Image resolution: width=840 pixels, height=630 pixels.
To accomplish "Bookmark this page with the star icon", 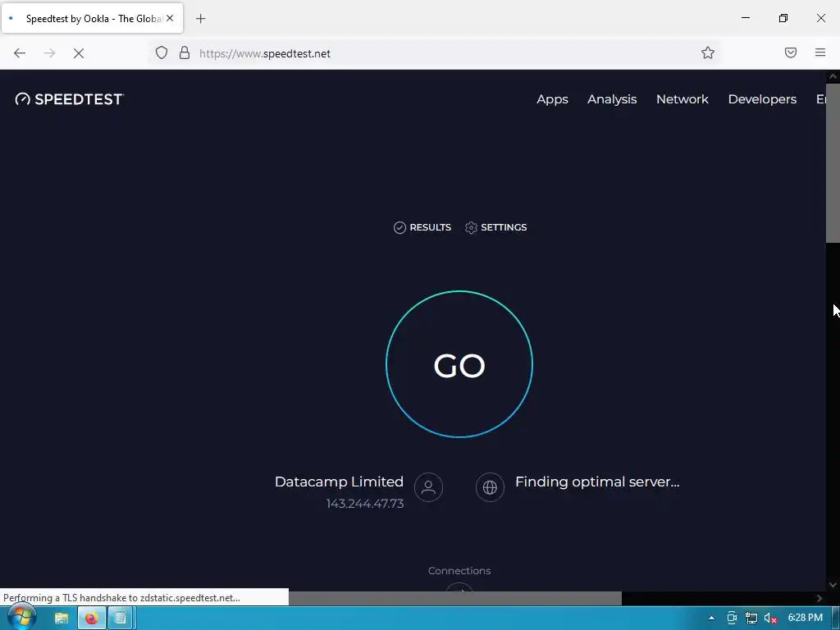I will coord(708,52).
